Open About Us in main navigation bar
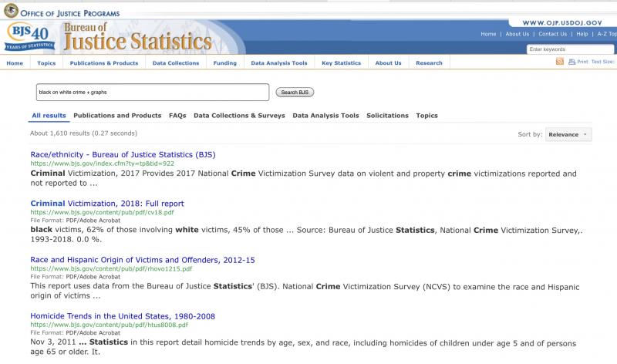 (389, 63)
